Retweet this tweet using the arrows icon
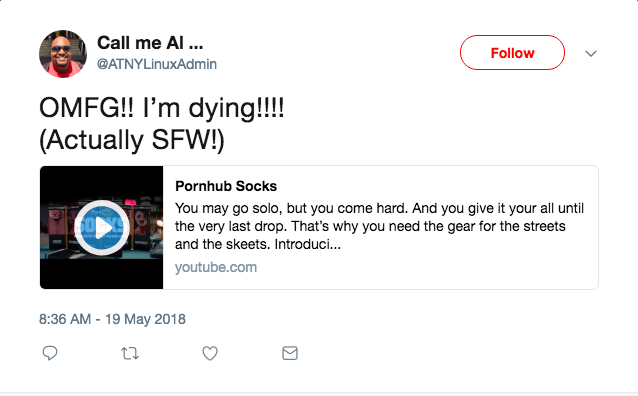This screenshot has height=396, width=638. pyautogui.click(x=130, y=353)
